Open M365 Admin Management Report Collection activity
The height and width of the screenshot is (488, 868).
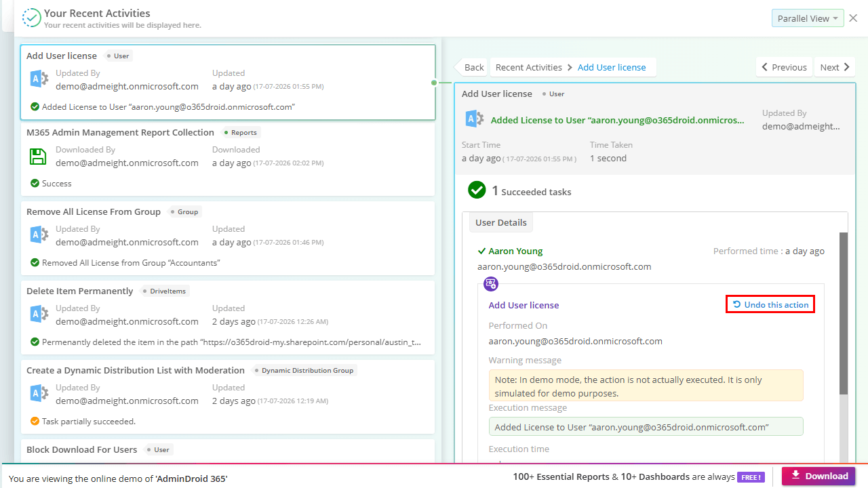pyautogui.click(x=228, y=160)
